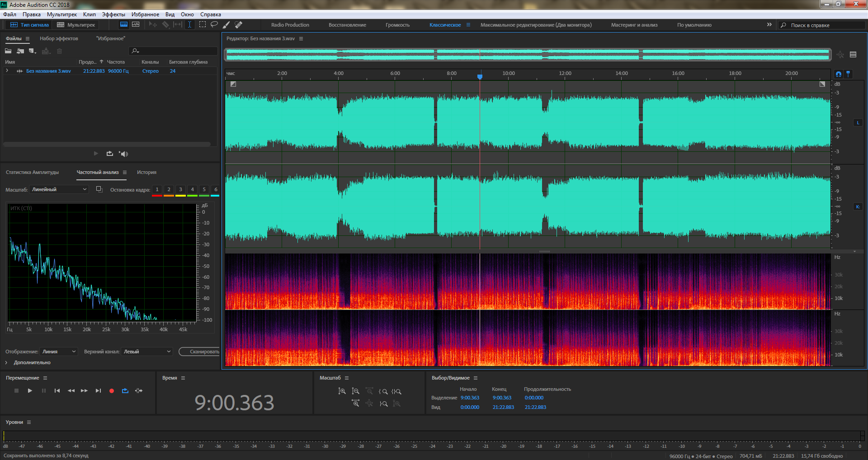Select the Marquee Selection tool
Image resolution: width=868 pixels, height=460 pixels.
[202, 25]
